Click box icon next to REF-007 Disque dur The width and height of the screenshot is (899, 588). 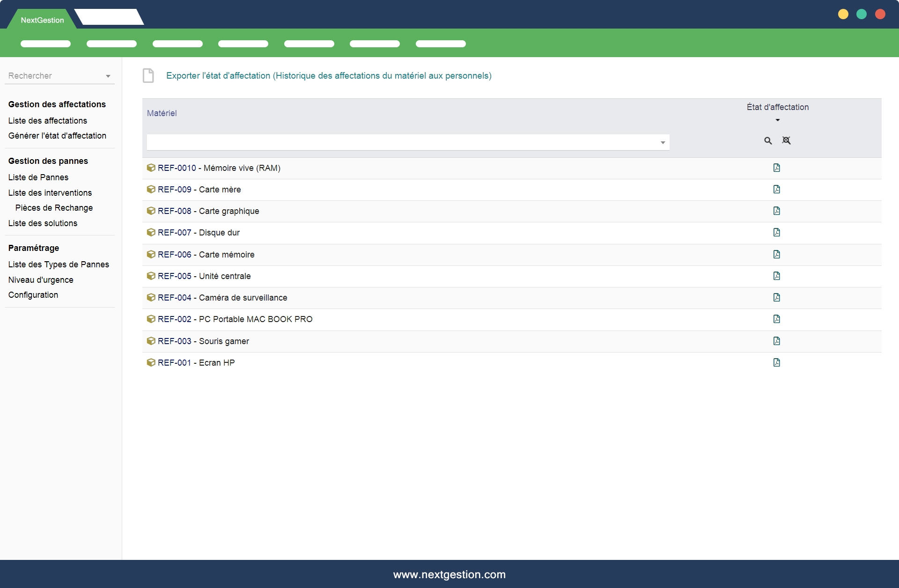[x=151, y=232]
